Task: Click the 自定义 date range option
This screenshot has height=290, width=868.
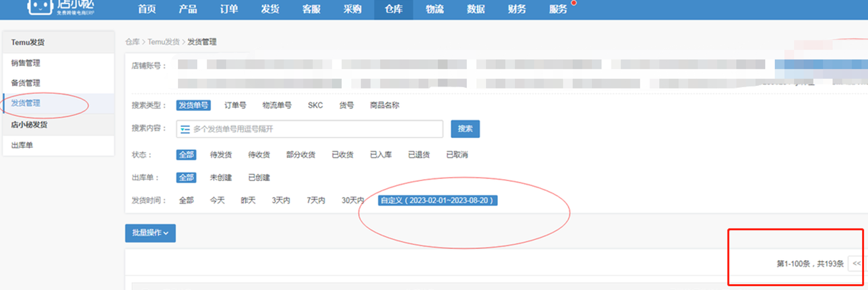Action: 438,200
